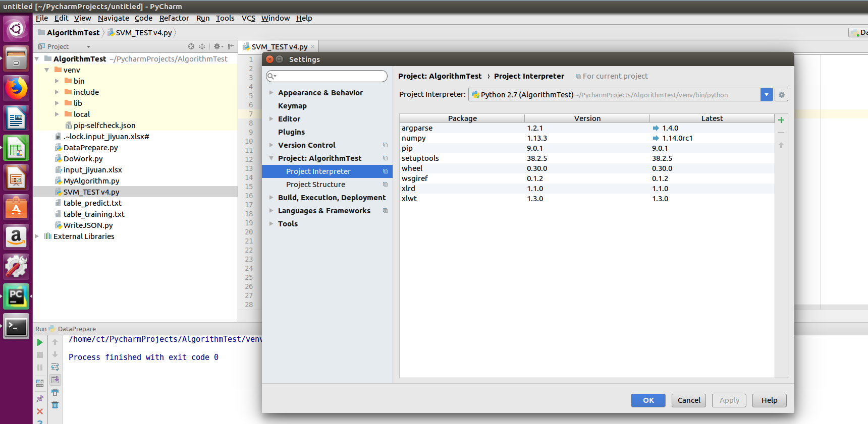Click Apply button in Settings dialog

(729, 400)
